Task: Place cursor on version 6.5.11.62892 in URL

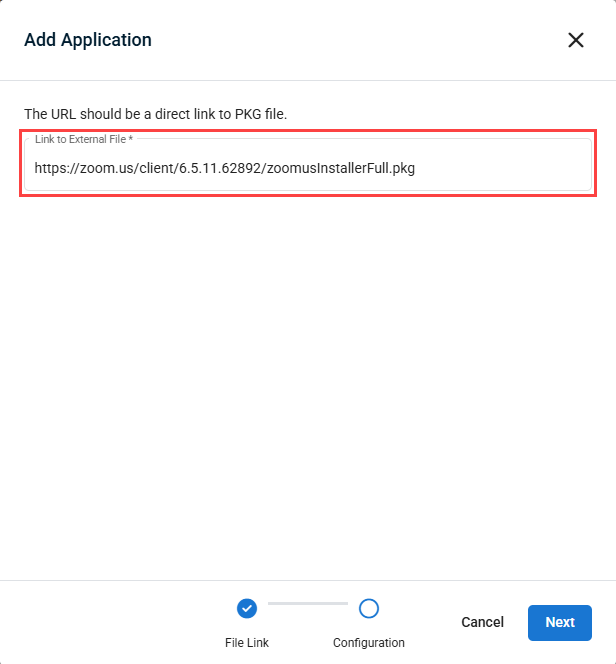Action: tap(220, 168)
